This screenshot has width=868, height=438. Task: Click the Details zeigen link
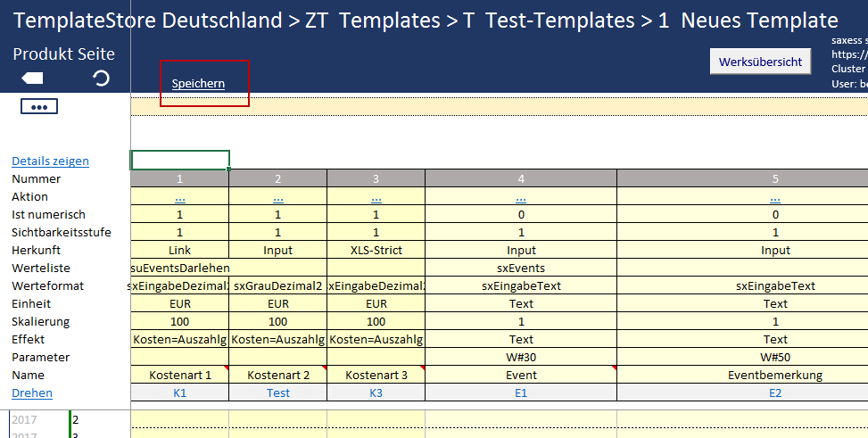click(50, 161)
